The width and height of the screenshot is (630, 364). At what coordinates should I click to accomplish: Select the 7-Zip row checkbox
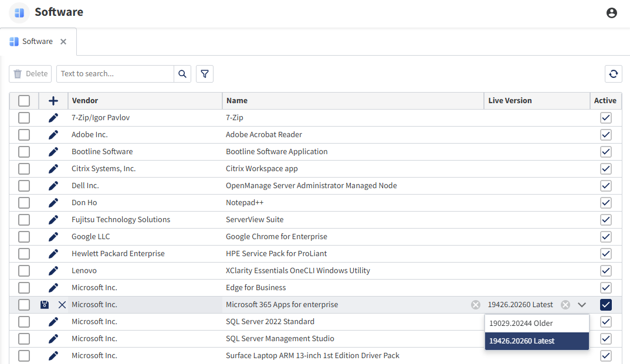coord(24,118)
